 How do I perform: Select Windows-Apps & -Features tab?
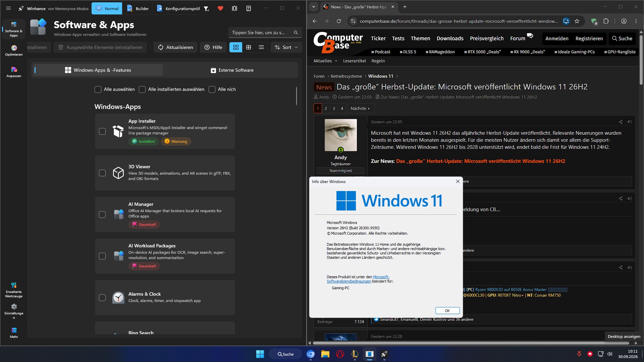98,70
